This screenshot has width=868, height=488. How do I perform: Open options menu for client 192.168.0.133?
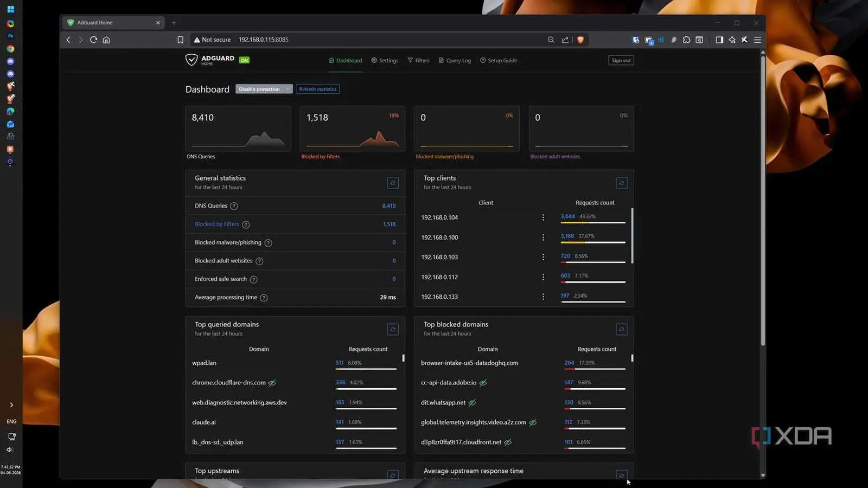pyautogui.click(x=543, y=297)
